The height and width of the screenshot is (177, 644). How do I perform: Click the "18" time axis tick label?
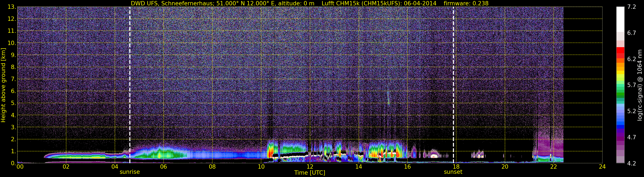click(x=456, y=167)
